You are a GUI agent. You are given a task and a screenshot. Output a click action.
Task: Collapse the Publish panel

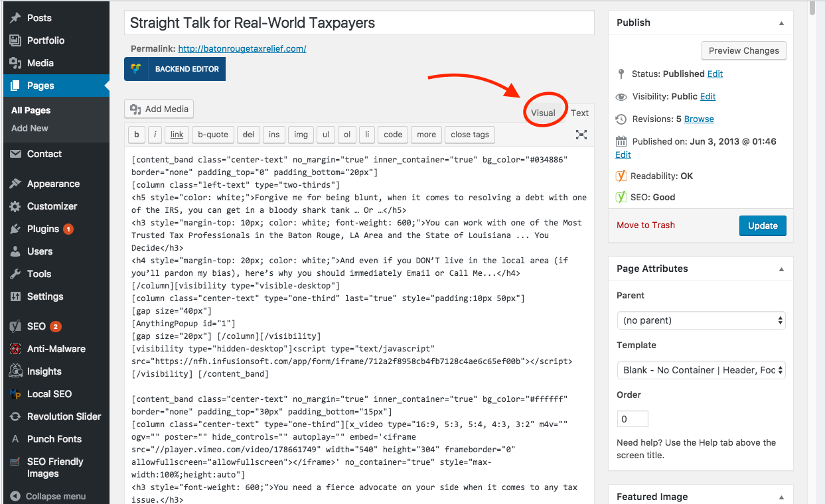coord(781,23)
